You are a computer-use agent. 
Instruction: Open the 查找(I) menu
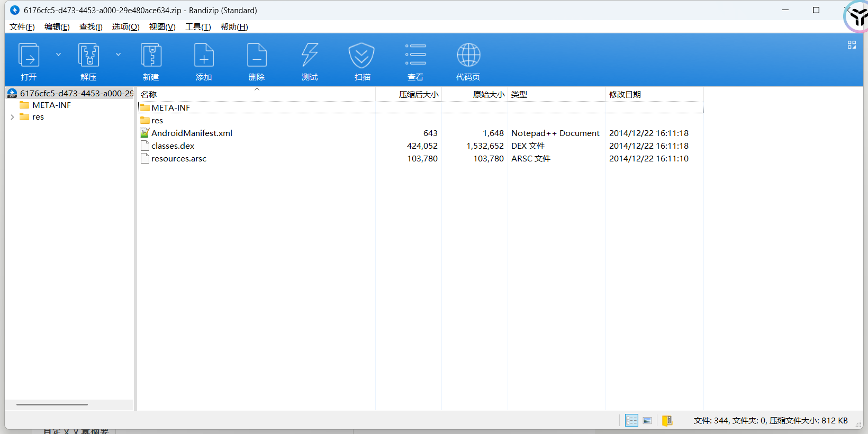click(91, 27)
